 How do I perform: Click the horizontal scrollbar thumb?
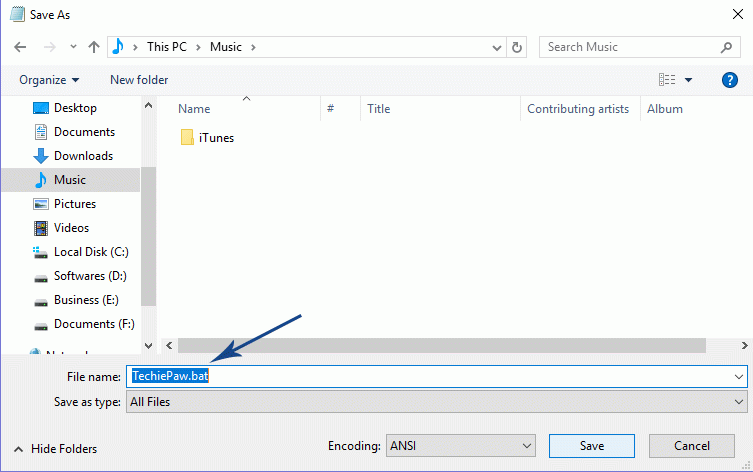[x=442, y=345]
